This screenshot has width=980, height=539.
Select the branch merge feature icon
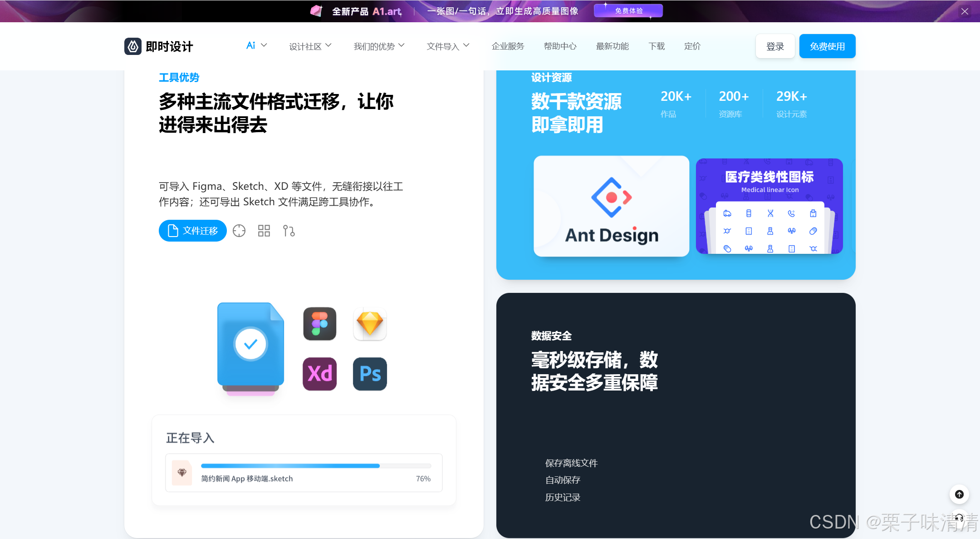289,231
